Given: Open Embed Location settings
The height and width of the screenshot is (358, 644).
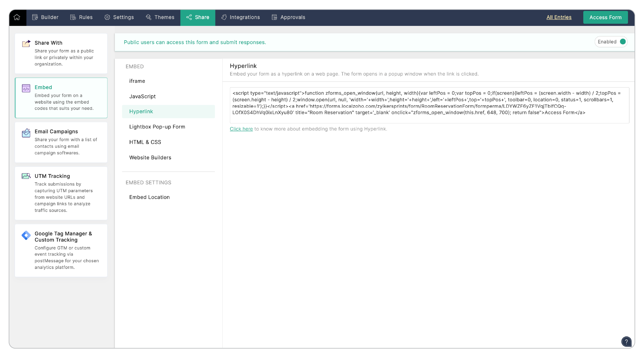Looking at the screenshot, I should [x=149, y=197].
